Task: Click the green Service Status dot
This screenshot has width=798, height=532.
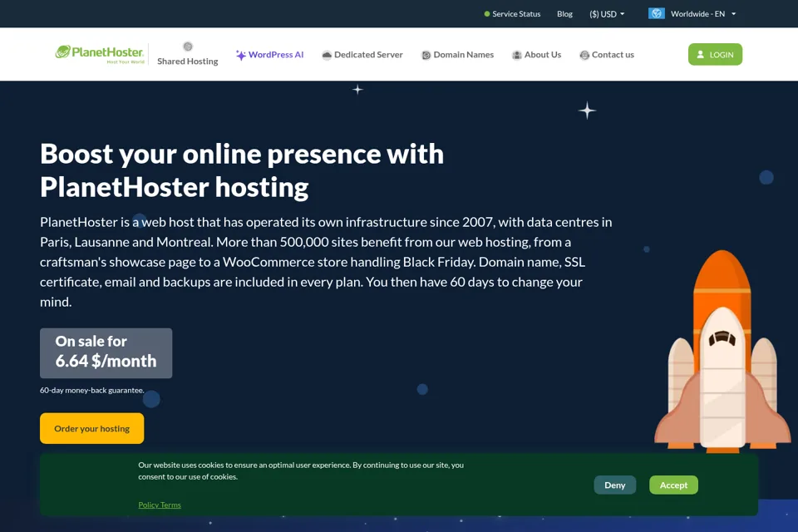Action: (487, 14)
